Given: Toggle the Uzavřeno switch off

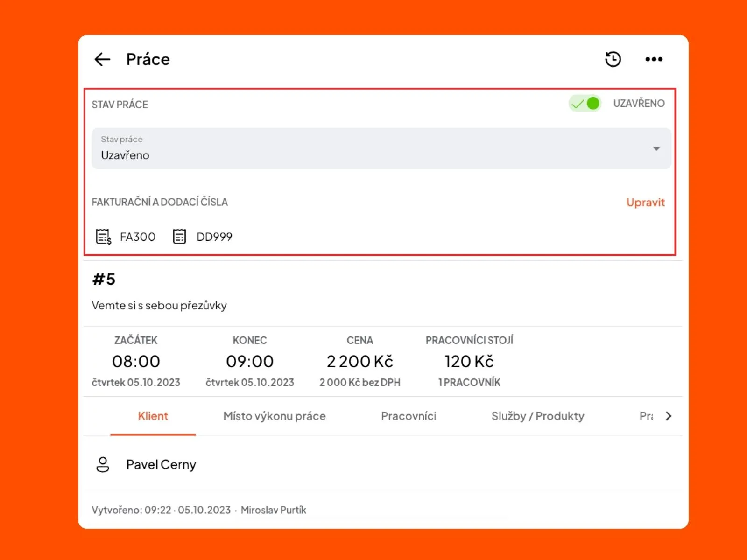Looking at the screenshot, I should coord(585,104).
